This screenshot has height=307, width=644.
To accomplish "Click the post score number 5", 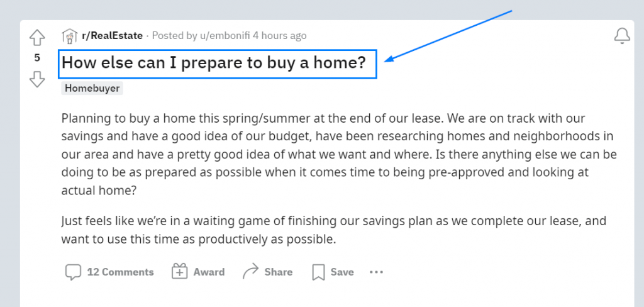I will (37, 58).
